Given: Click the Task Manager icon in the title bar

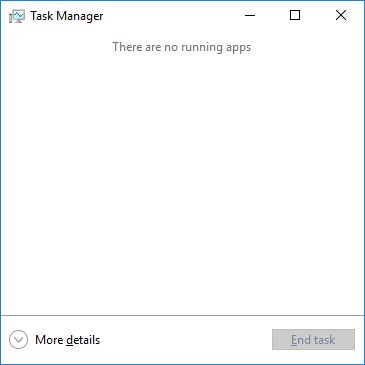Looking at the screenshot, I should pyautogui.click(x=17, y=16).
